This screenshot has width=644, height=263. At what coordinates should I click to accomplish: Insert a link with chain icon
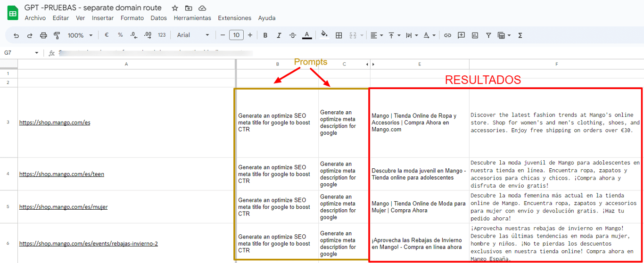pos(447,35)
